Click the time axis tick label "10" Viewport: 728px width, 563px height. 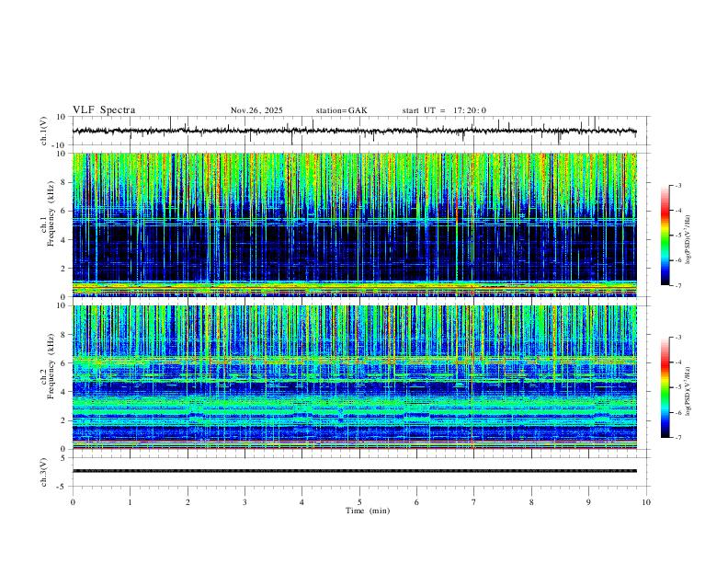click(x=646, y=502)
